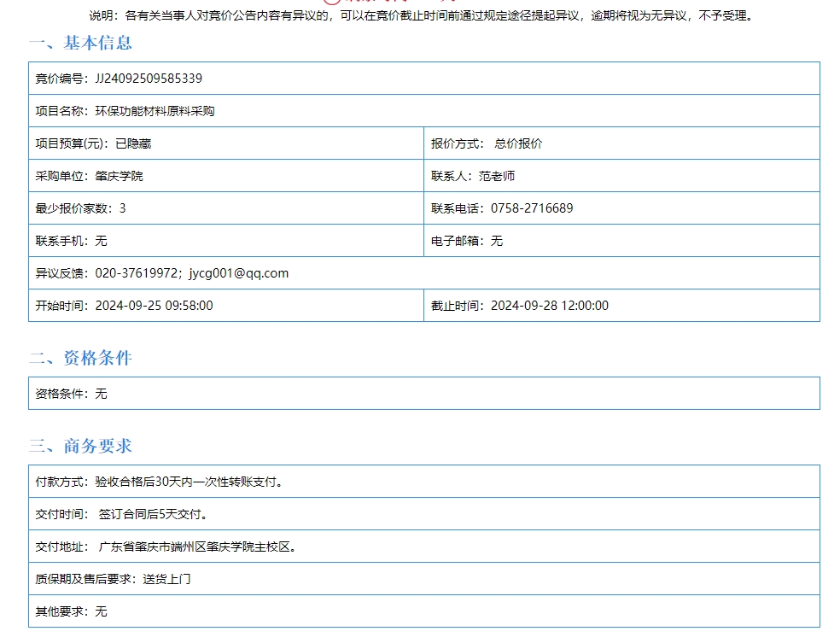Image resolution: width=840 pixels, height=643 pixels.
Task: Click the 报价方式 总价报价 cell
Action: click(487, 143)
